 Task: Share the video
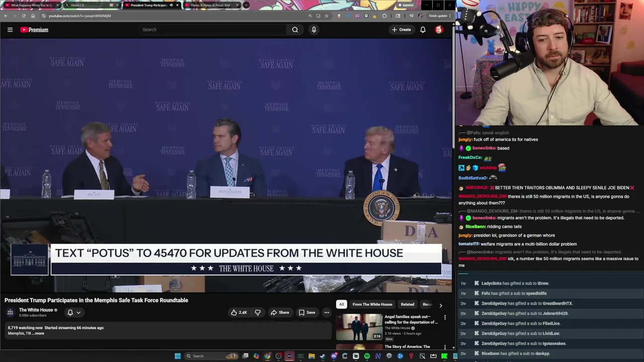click(280, 313)
